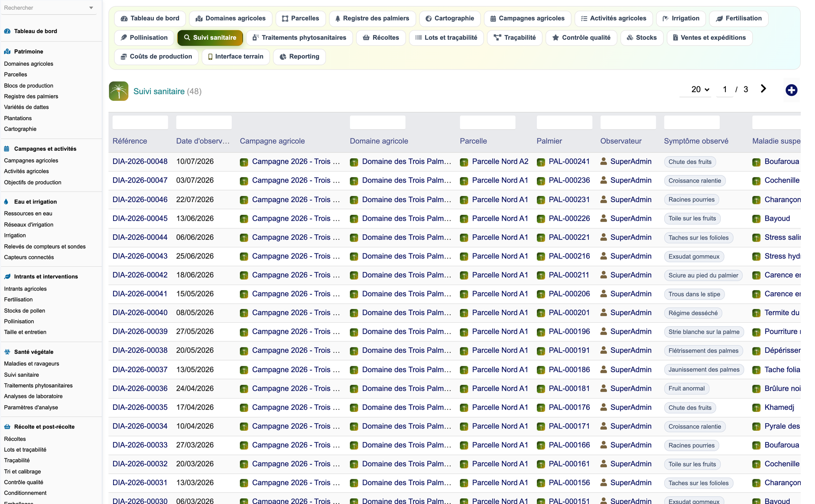The image size is (815, 504).
Task: Click the Sciure au pied du palmier tag
Action: pos(703,275)
